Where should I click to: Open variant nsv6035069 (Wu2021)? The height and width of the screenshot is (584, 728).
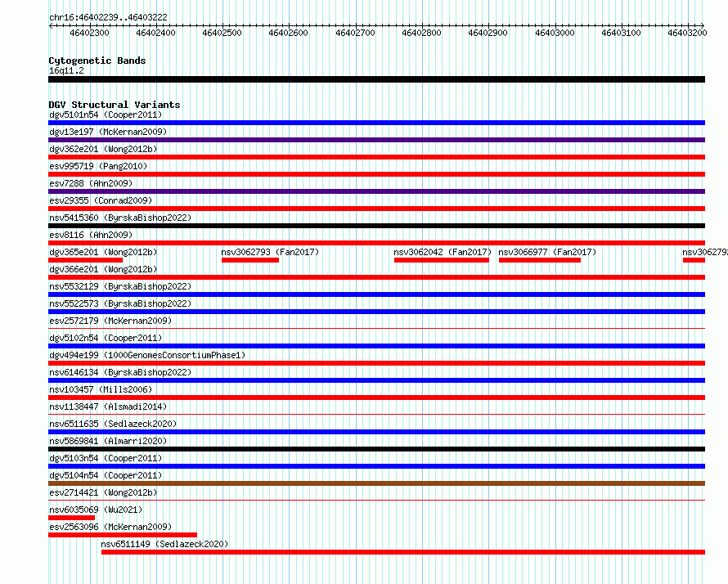[x=96, y=510]
